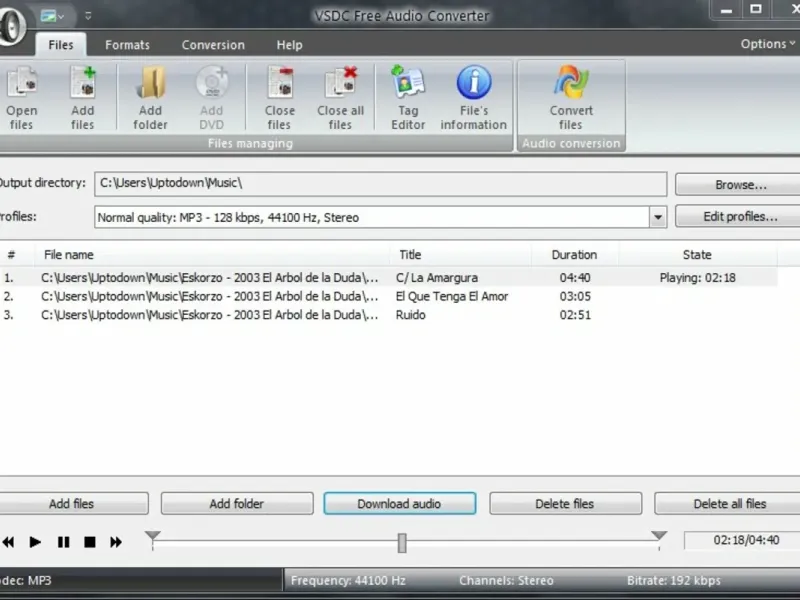
Task: Pause the playing track
Action: (x=63, y=542)
